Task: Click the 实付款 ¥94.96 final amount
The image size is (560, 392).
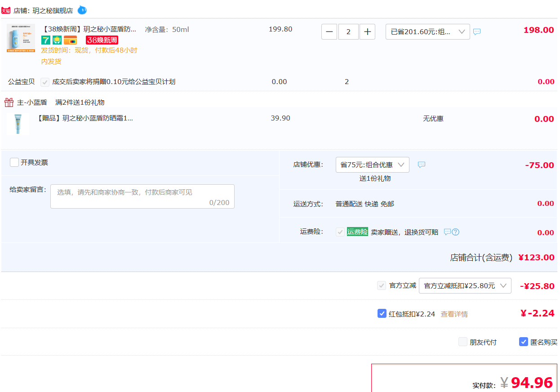Action: (x=512, y=383)
